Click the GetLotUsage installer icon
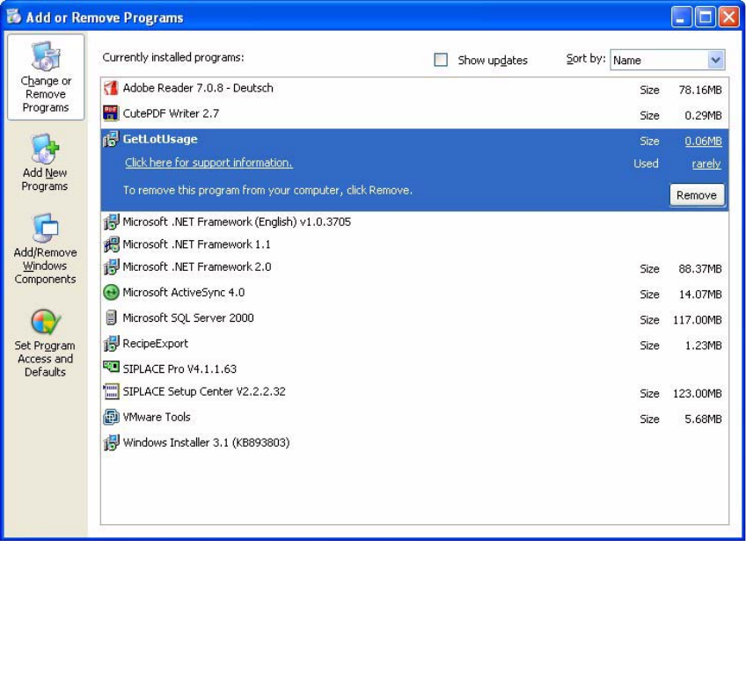 111,139
